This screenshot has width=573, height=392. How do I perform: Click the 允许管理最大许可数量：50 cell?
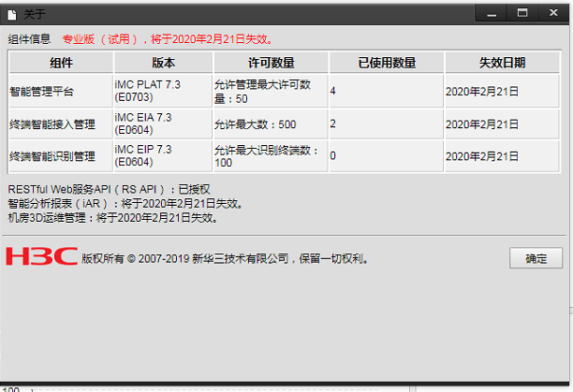click(271, 91)
